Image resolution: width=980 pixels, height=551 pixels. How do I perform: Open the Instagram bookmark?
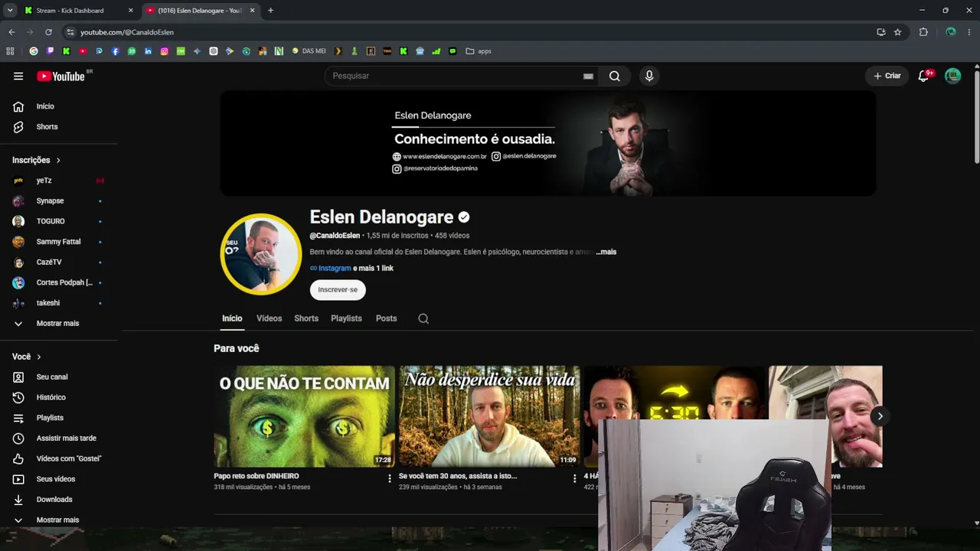[x=164, y=51]
